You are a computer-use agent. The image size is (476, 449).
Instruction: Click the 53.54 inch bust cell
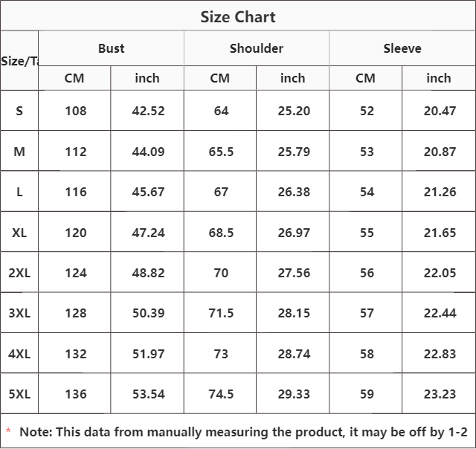[147, 394]
